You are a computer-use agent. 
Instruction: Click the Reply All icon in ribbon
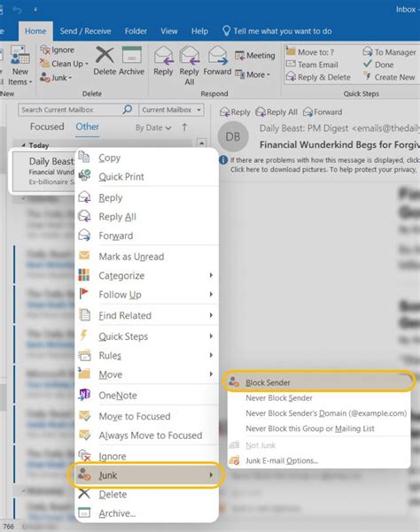[x=189, y=55]
